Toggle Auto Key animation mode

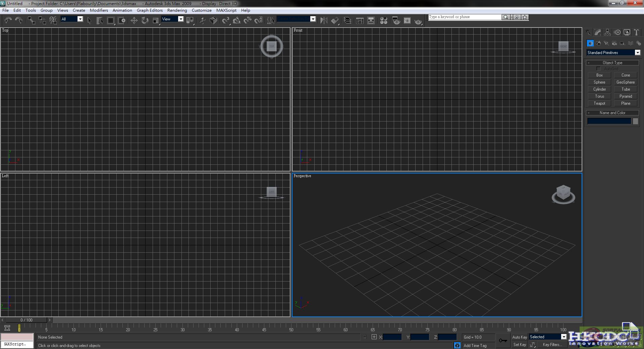519,337
